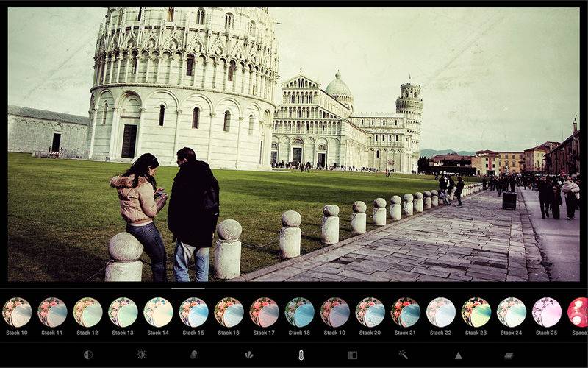
Task: Pick the Stack 15 filter thumbnail
Action: [193, 312]
